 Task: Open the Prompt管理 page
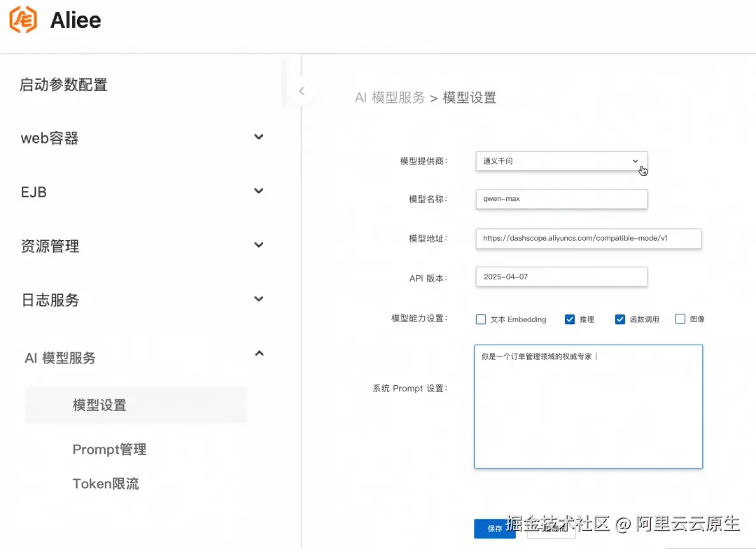pos(109,449)
